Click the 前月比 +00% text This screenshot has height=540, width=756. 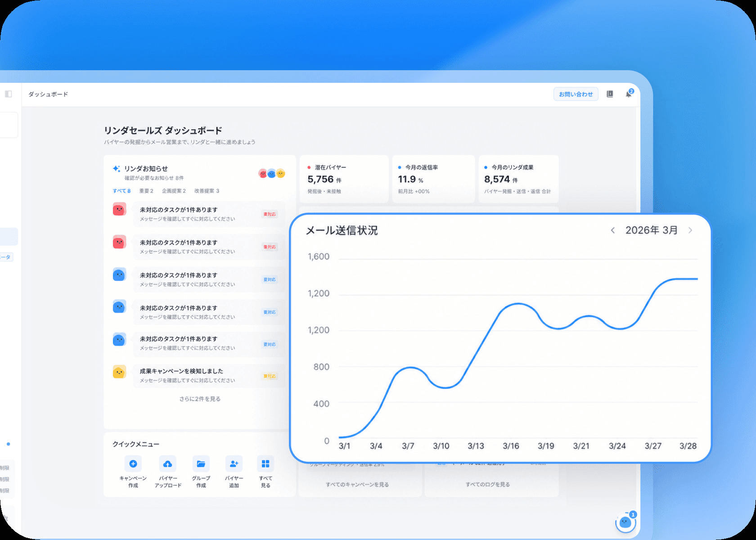414,191
